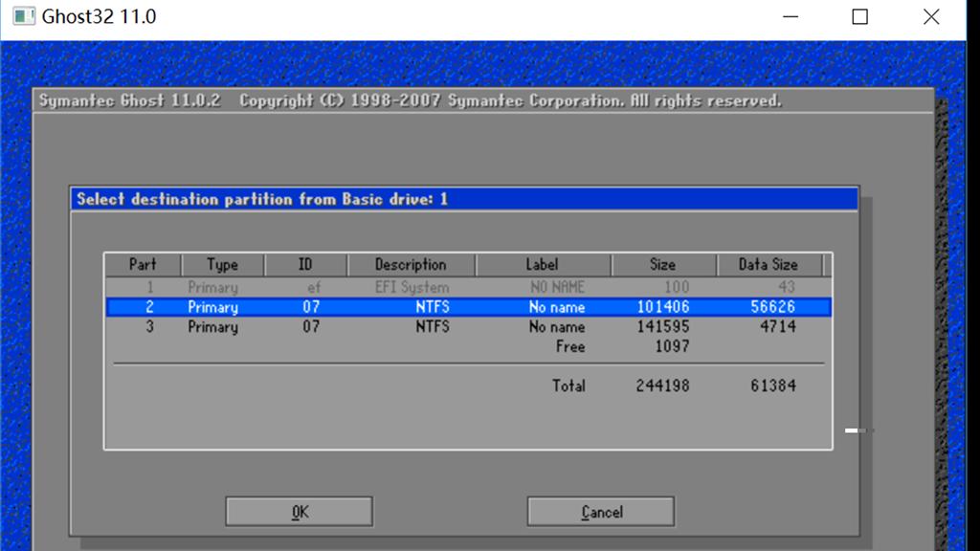The height and width of the screenshot is (551, 980).
Task: Click the ID column header
Action: [304, 264]
